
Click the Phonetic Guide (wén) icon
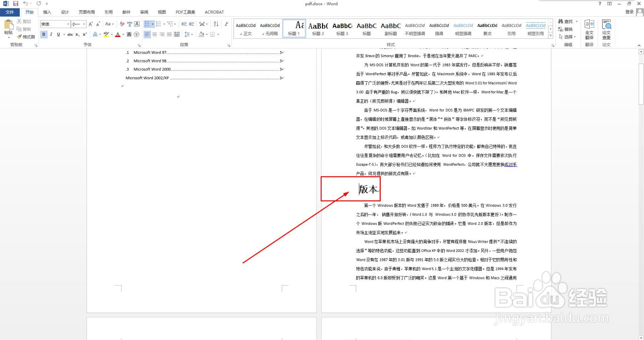pos(129,24)
